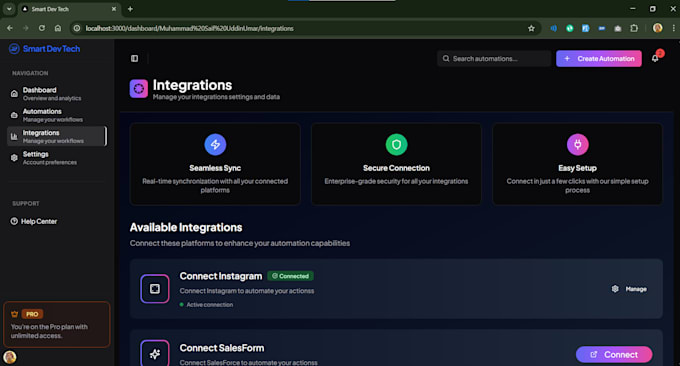This screenshot has width=680, height=366.
Task: Click the Secure Connection shield icon
Action: tap(396, 144)
